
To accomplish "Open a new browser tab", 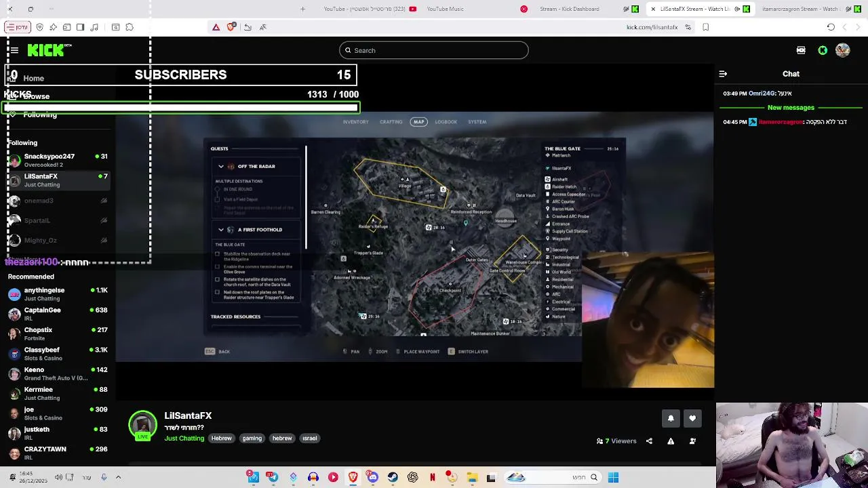I will coord(302,9).
